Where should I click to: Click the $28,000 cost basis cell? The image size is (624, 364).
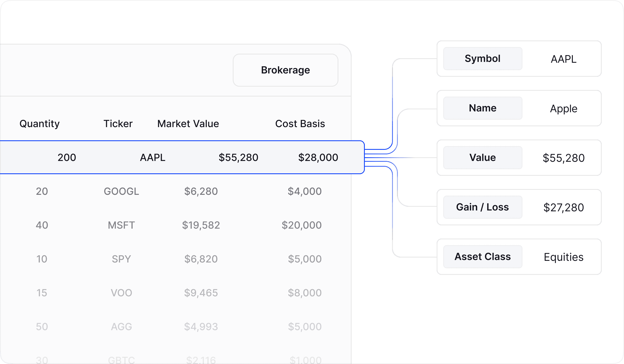(318, 157)
